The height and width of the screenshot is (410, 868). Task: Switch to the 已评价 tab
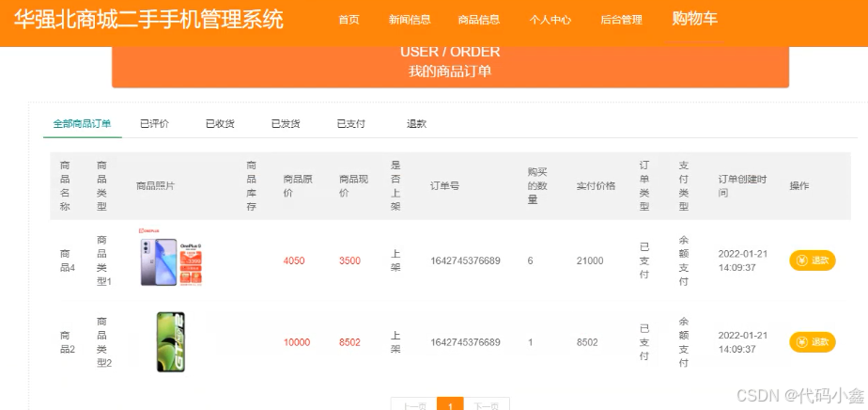(x=154, y=124)
